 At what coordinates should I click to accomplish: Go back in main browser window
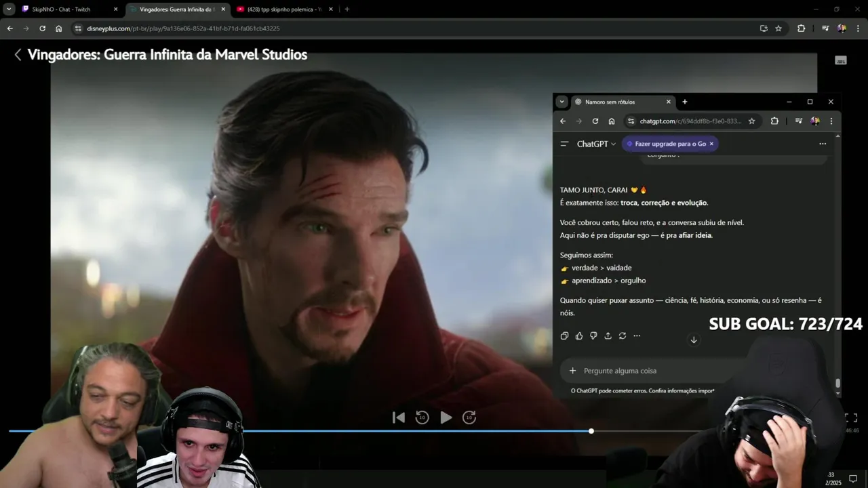pos(9,28)
